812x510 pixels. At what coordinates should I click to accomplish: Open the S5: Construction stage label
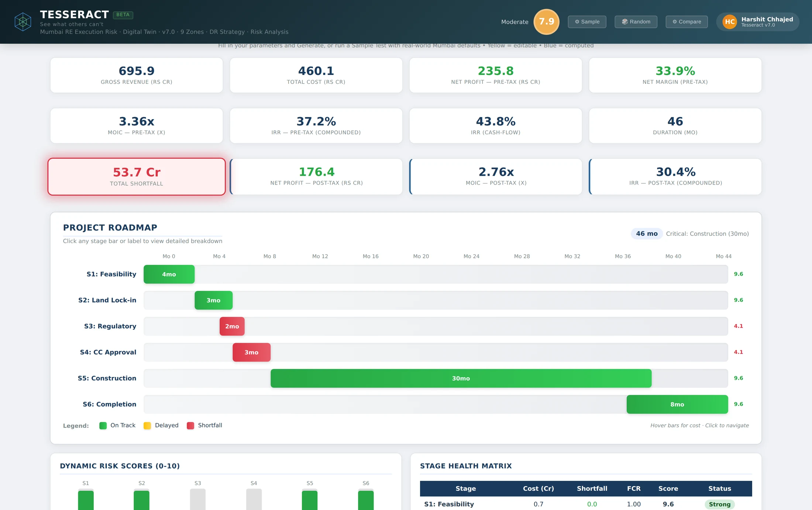click(107, 378)
